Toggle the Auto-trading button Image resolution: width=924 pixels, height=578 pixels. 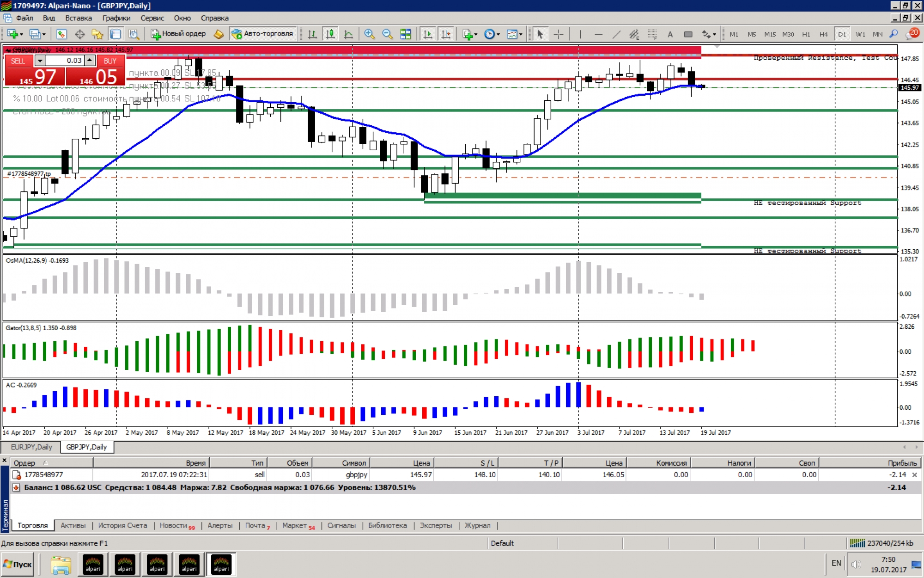[263, 34]
